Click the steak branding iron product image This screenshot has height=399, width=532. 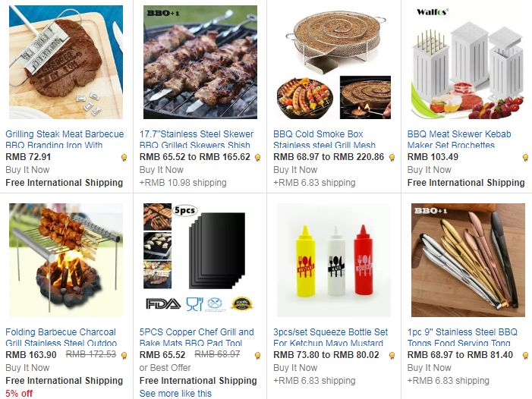point(66,62)
